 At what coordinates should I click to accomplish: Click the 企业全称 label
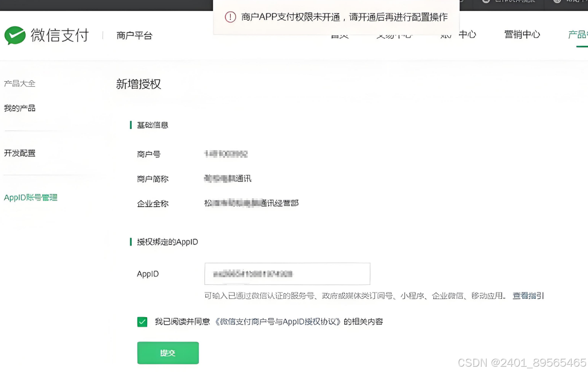[152, 204]
